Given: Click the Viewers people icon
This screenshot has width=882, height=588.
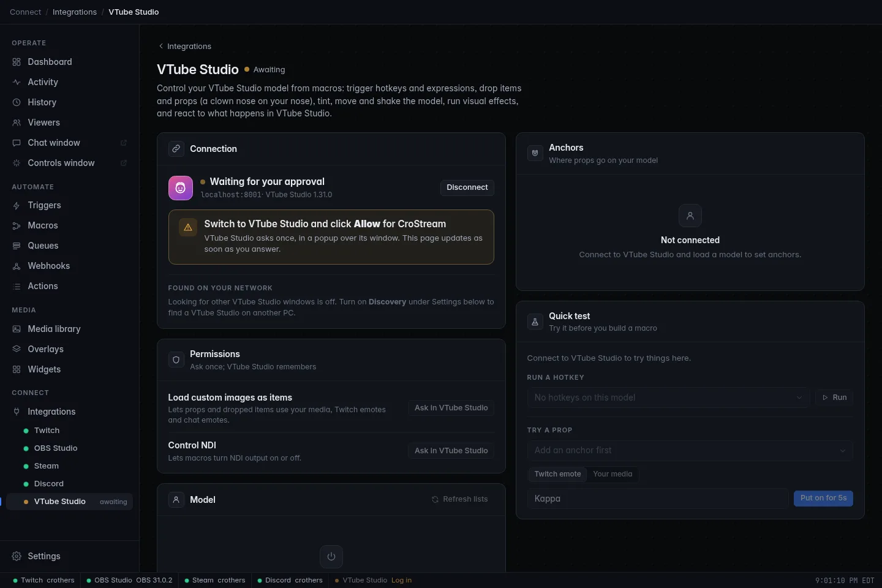Looking at the screenshot, I should 17,123.
